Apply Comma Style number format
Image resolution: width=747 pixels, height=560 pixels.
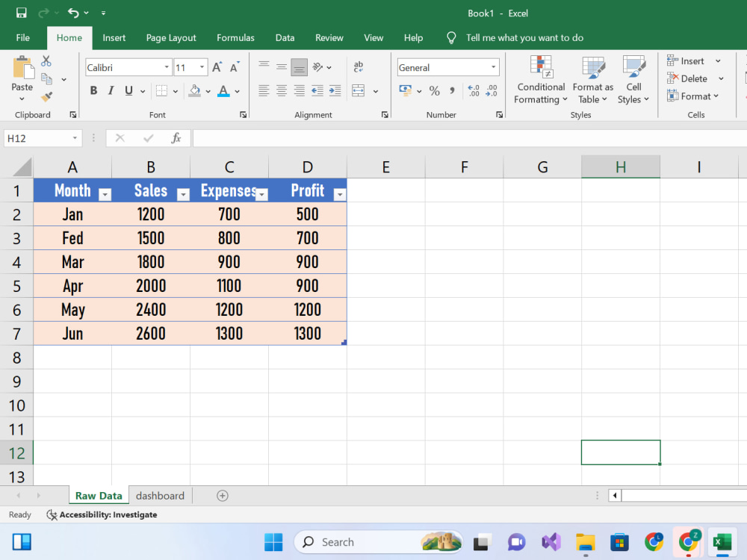(452, 90)
